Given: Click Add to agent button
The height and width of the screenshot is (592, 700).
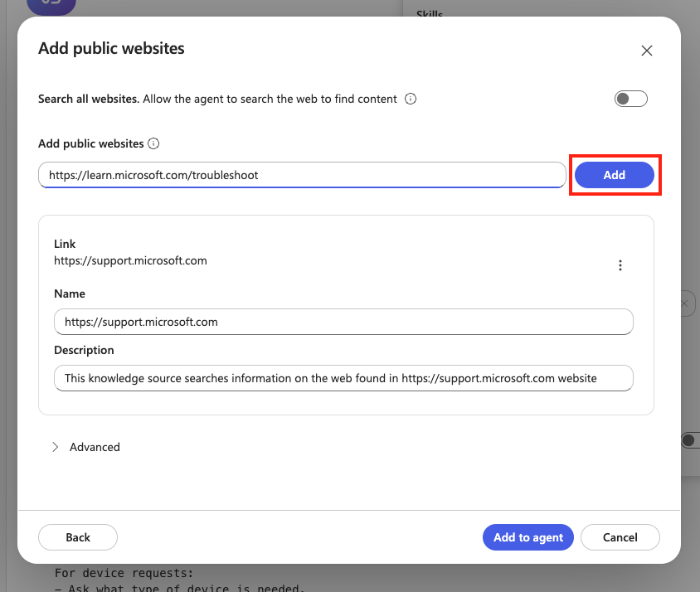Looking at the screenshot, I should pos(528,537).
